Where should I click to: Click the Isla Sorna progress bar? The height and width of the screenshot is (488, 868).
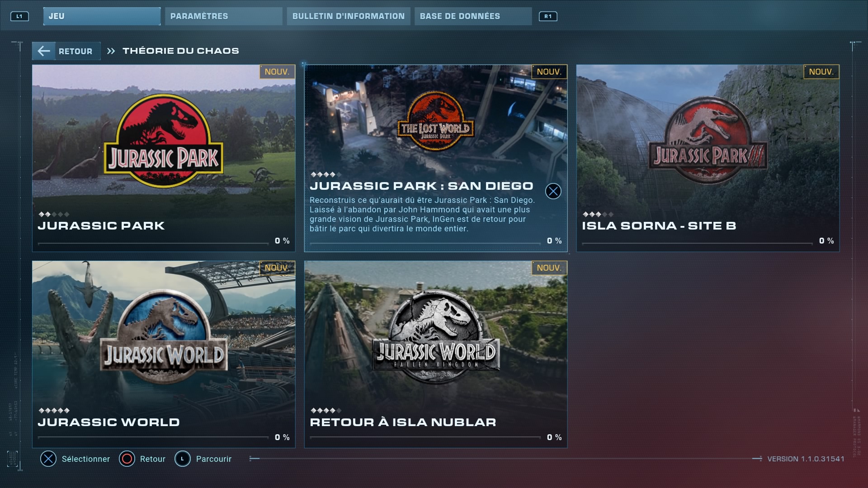[x=698, y=244]
